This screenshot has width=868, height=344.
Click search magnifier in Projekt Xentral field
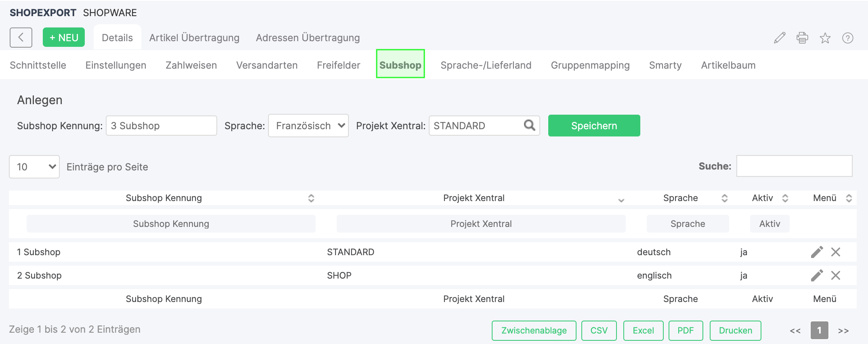tap(529, 126)
